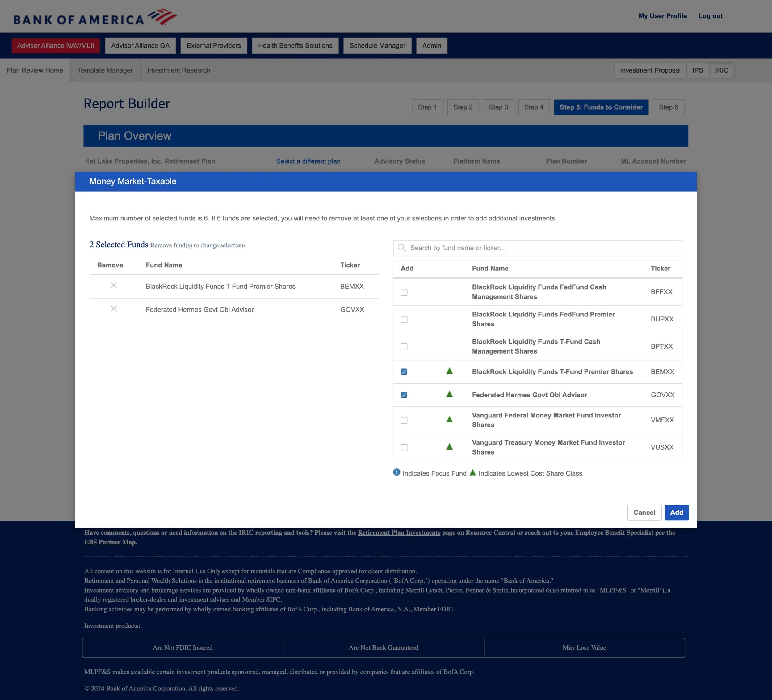Click green triangle beside Federated Hermes GOVXX

point(449,394)
